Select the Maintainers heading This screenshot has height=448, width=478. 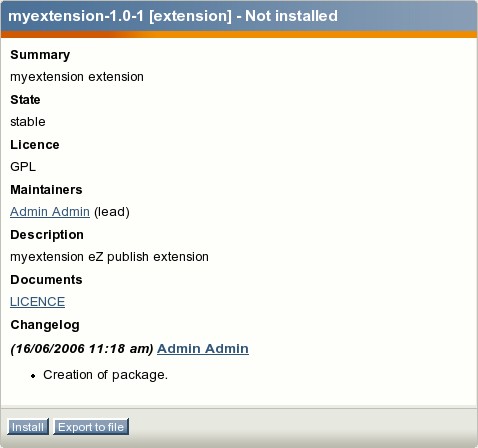[x=46, y=190]
